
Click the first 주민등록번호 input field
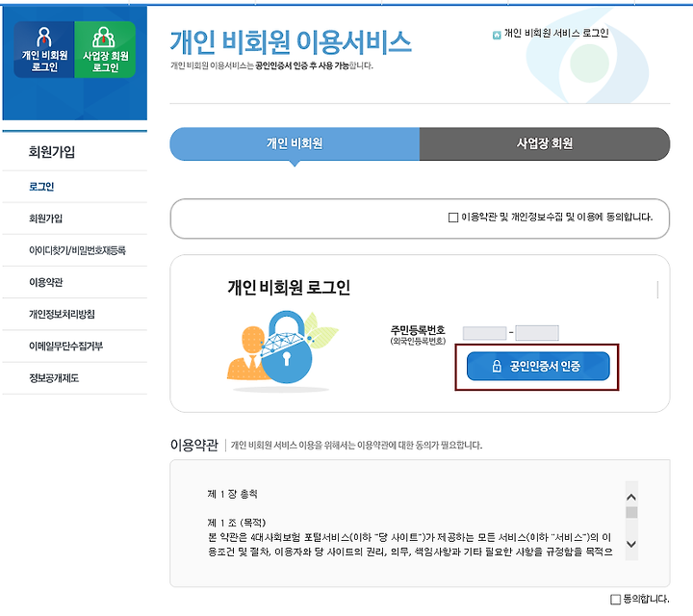(484, 333)
